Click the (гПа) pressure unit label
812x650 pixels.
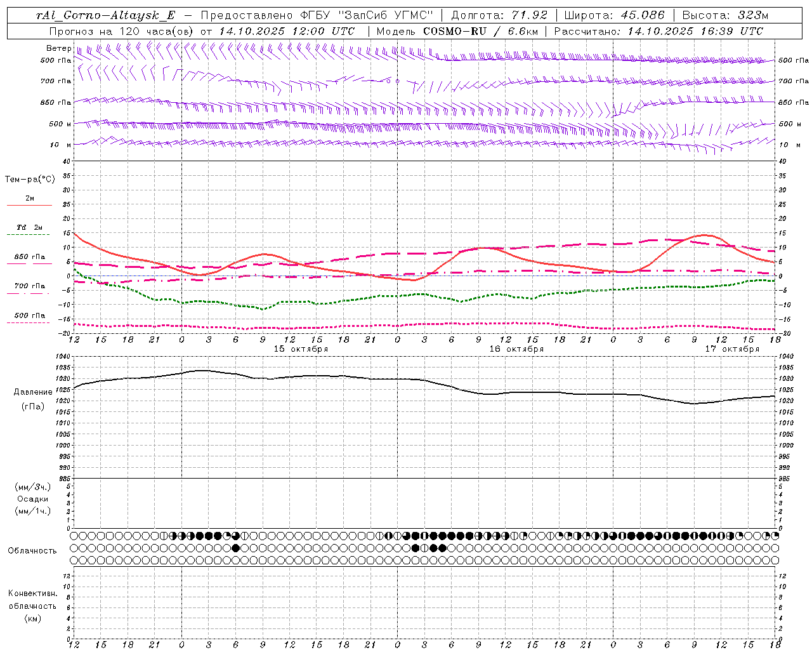[x=33, y=406]
